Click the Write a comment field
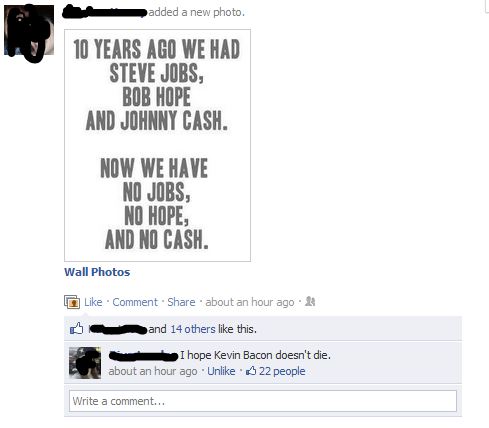The width and height of the screenshot is (489, 428). point(263,401)
